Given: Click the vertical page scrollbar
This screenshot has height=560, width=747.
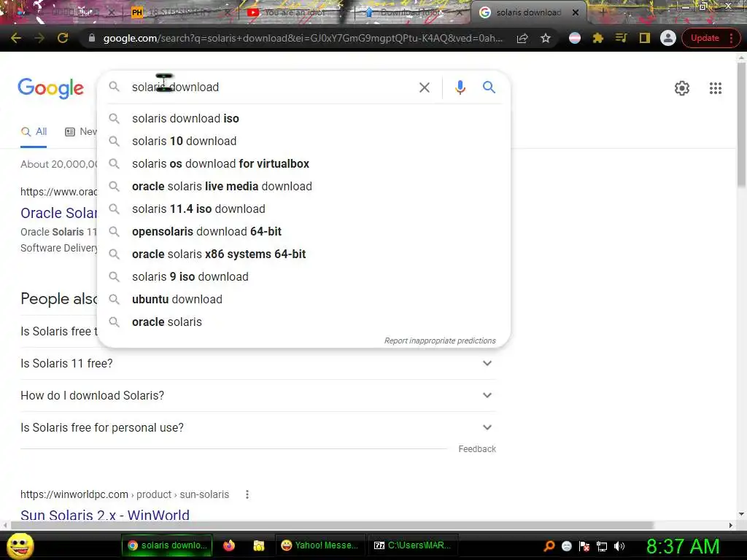Looking at the screenshot, I should click(x=741, y=124).
